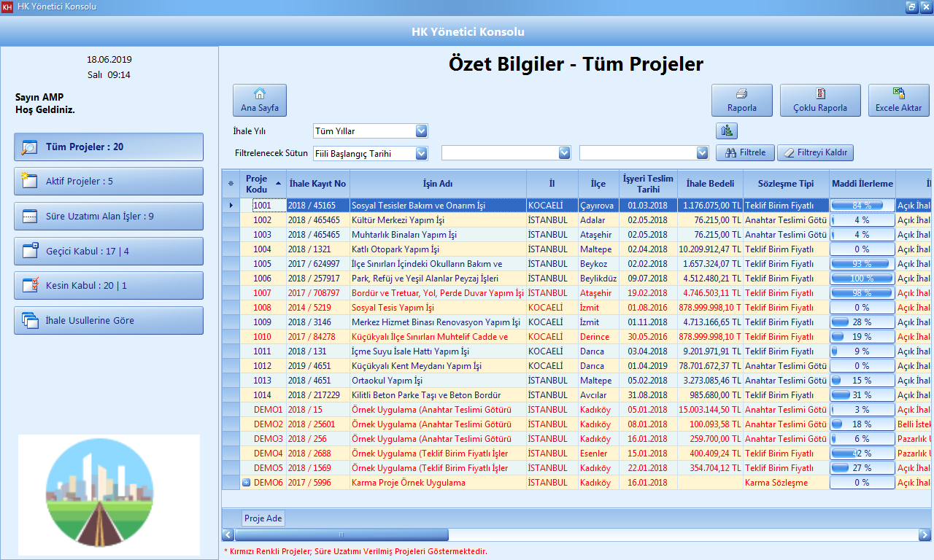Screen dimensions: 934x560
Task: Export data with Excele Aktar button
Action: (898, 100)
